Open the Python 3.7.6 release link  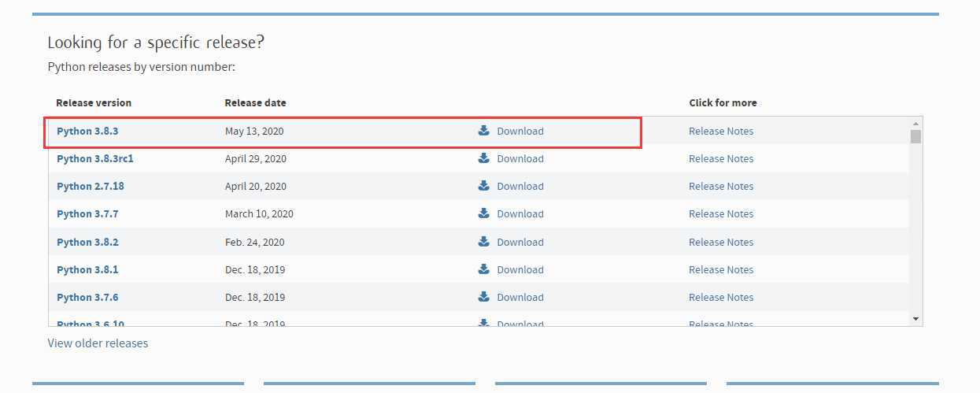coord(87,298)
